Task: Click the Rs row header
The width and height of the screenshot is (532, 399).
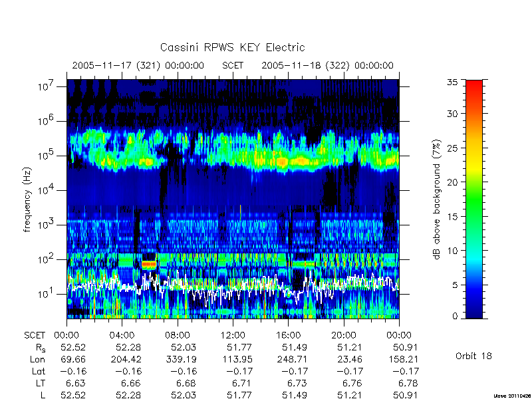Action: (x=41, y=348)
